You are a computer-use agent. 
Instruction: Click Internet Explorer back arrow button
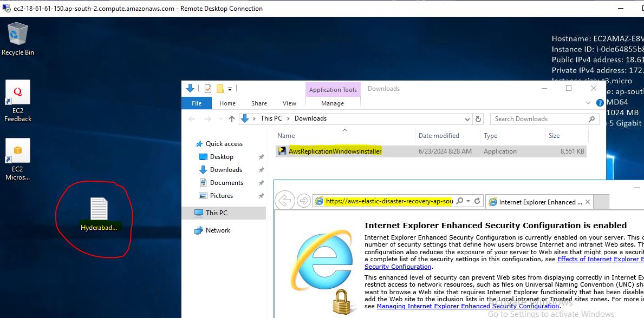point(284,201)
